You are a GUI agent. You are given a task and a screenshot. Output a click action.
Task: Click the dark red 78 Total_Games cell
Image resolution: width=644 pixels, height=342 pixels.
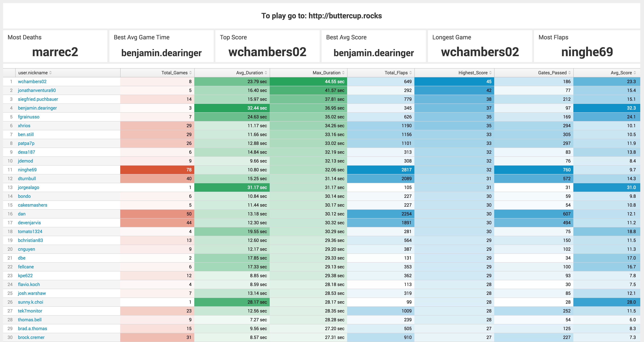pyautogui.click(x=157, y=170)
